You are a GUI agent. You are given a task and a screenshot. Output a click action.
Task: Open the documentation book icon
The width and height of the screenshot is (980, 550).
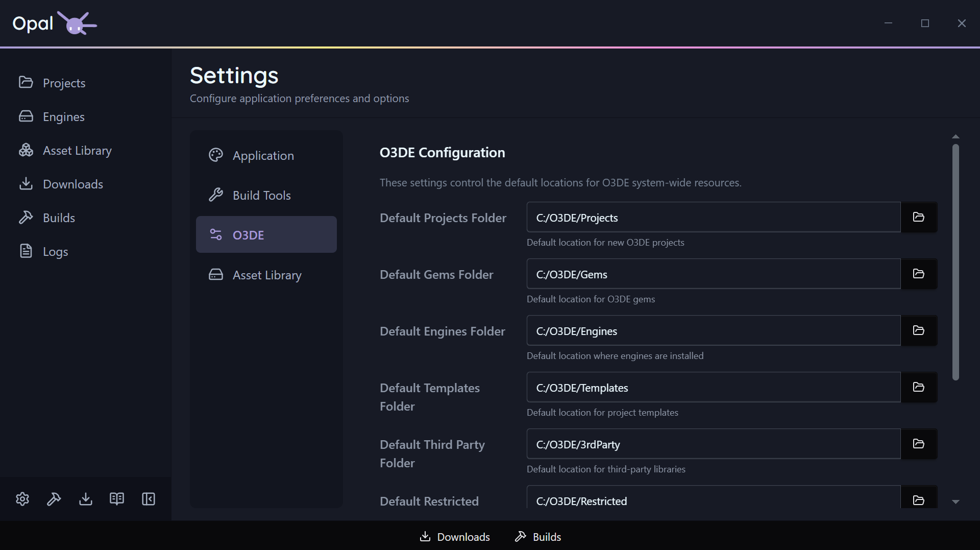click(117, 499)
